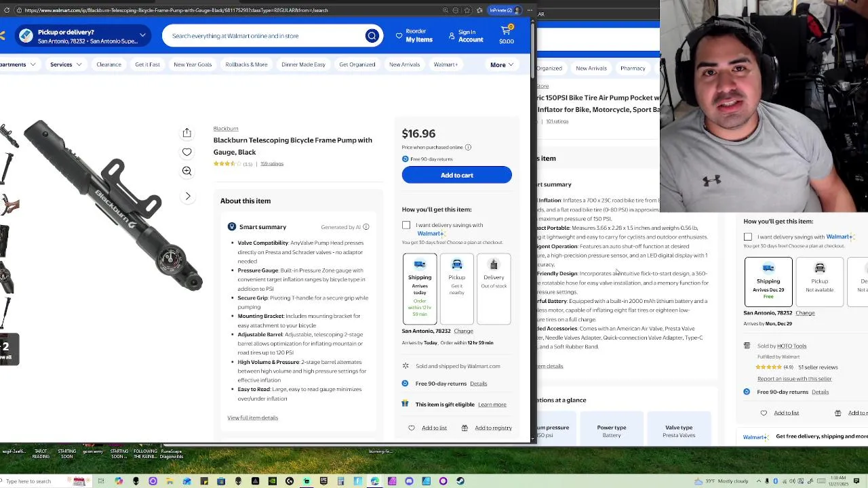The height and width of the screenshot is (488, 868).
Task: Open New Arrivals nav item in right window
Action: (x=591, y=68)
